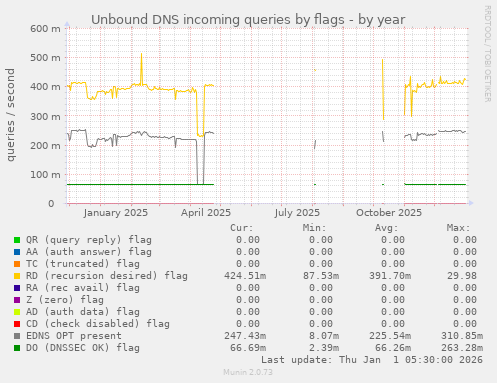Click the '600 m' y-axis label
This screenshot has height=383, width=497.
[x=45, y=29]
